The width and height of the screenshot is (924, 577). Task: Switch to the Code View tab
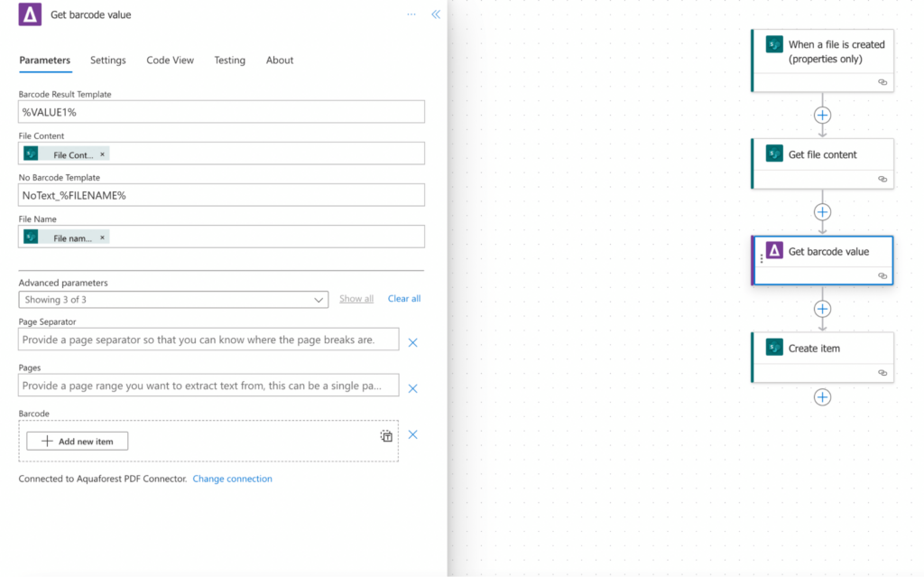[x=170, y=60]
